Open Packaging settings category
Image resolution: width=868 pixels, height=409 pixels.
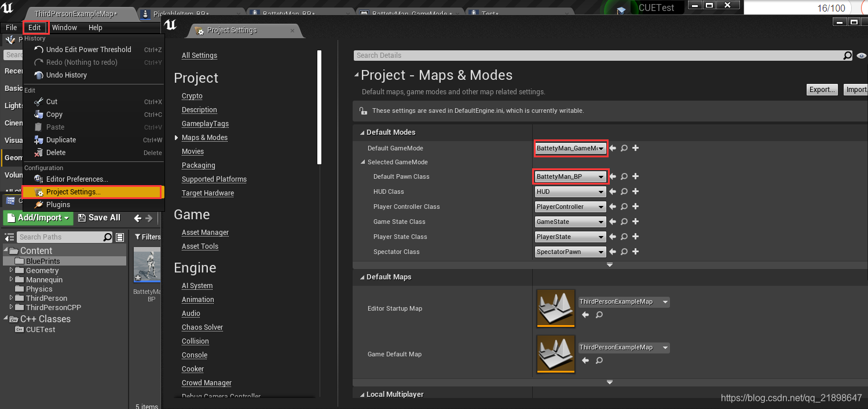[198, 165]
